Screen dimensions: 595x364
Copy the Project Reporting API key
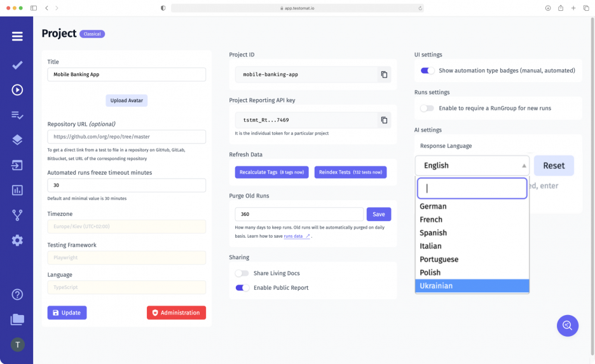pos(384,120)
